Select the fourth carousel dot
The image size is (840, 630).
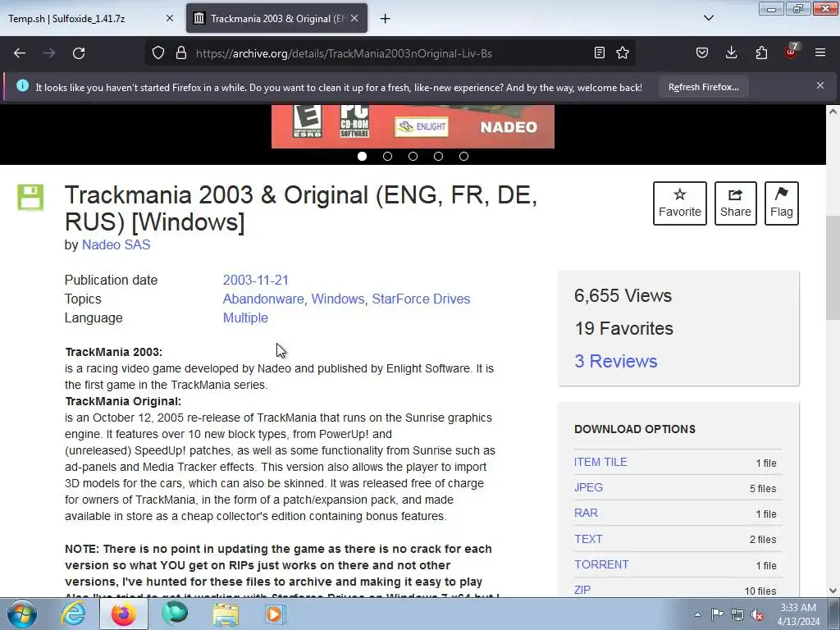click(438, 157)
